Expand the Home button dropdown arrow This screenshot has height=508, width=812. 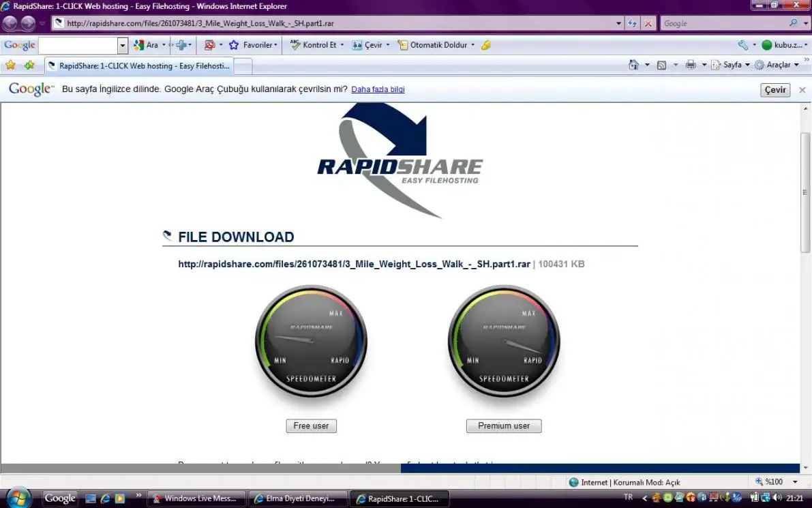[x=647, y=65]
